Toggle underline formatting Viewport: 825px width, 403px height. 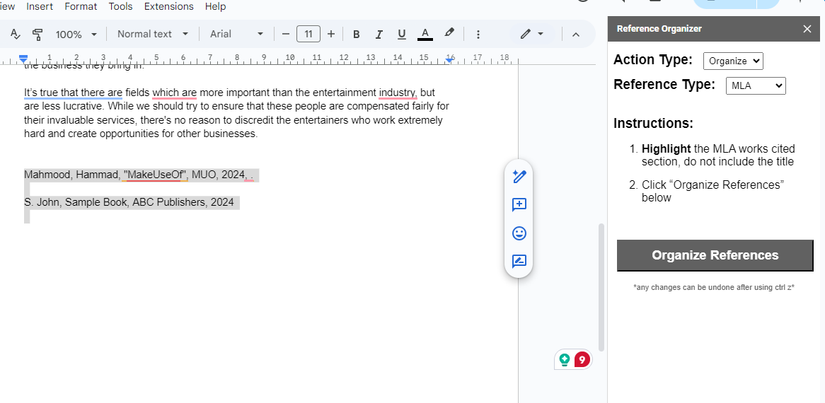(x=401, y=34)
